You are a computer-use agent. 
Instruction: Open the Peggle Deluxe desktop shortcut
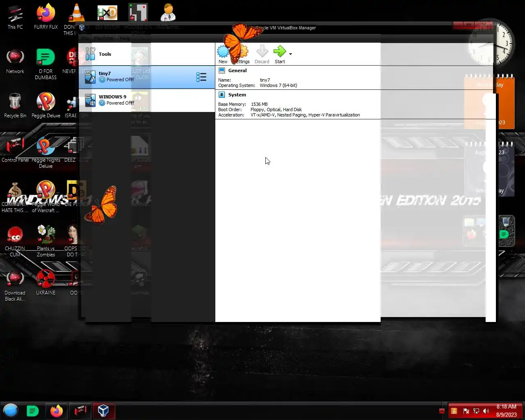click(46, 106)
